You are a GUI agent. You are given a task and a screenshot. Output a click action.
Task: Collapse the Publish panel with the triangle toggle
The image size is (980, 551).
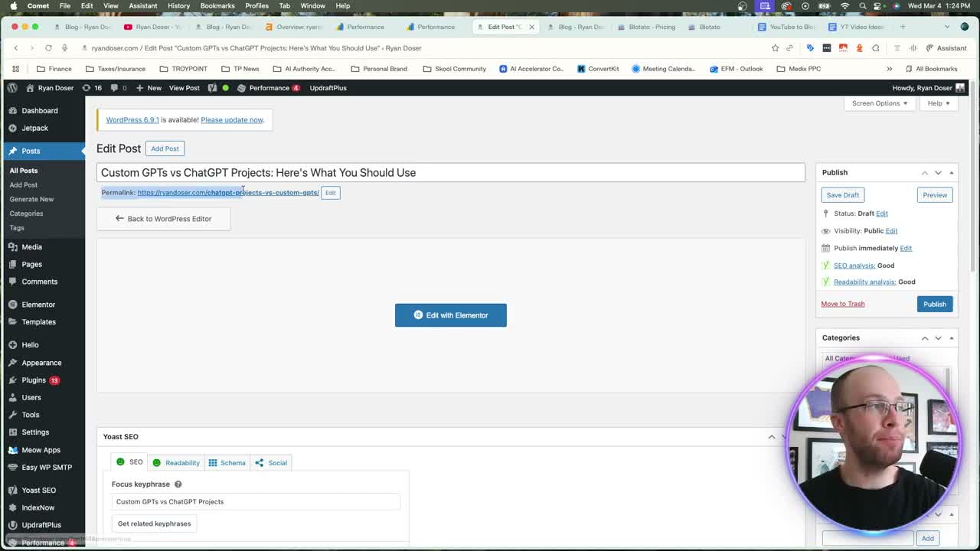tap(952, 173)
